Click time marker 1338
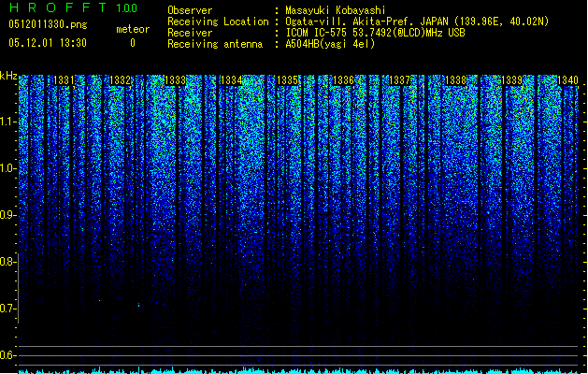 pyautogui.click(x=455, y=80)
